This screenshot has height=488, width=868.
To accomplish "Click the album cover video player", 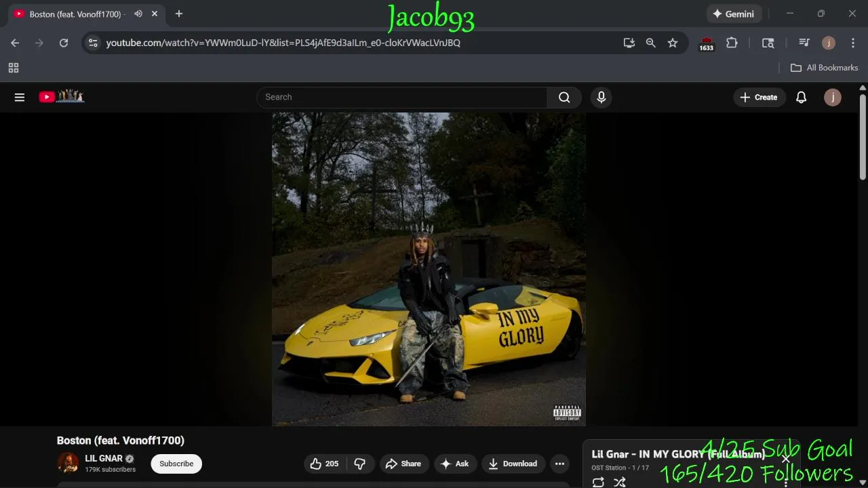I will (429, 269).
